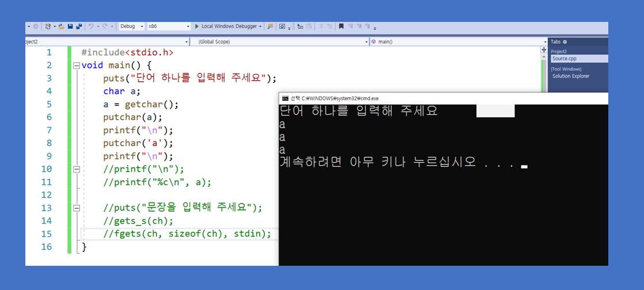This screenshot has width=644, height=290.
Task: Click the clear bookmarks icon
Action: click(368, 27)
